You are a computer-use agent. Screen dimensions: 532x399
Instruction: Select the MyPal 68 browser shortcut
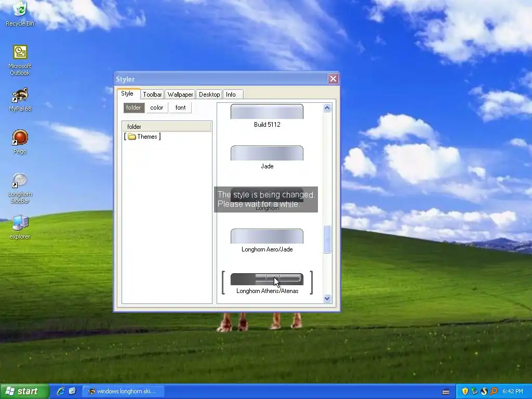20,99
